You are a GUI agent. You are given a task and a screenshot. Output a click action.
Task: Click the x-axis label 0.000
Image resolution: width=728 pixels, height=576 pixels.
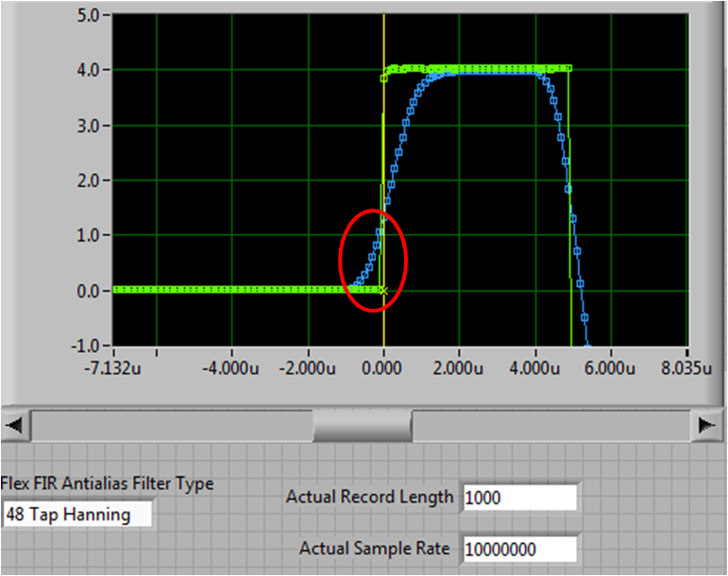pos(382,368)
